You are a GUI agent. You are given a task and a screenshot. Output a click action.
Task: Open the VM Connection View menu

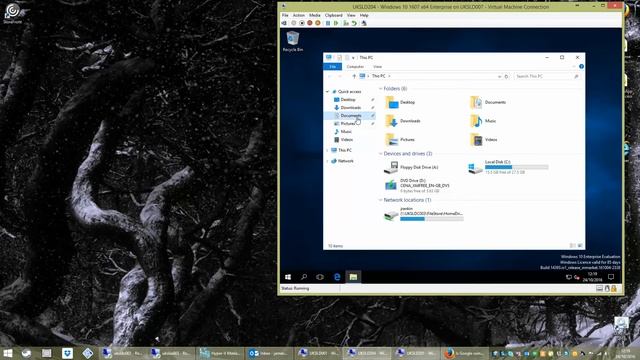(x=351, y=15)
